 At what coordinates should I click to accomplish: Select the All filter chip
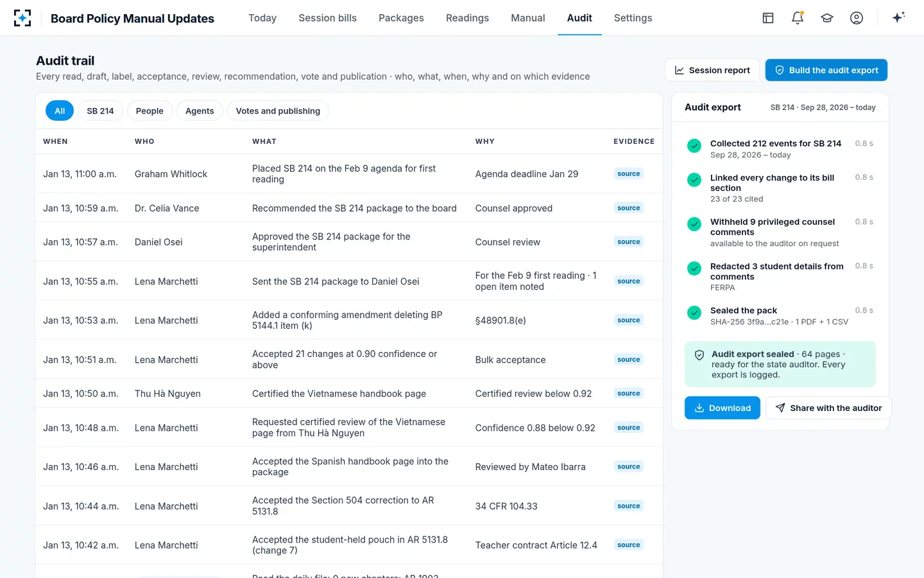(60, 110)
